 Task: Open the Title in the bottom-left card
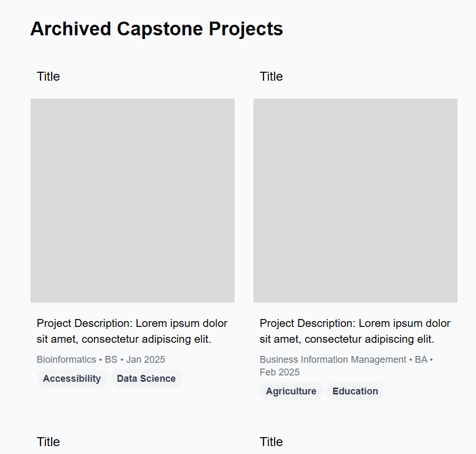coord(48,442)
